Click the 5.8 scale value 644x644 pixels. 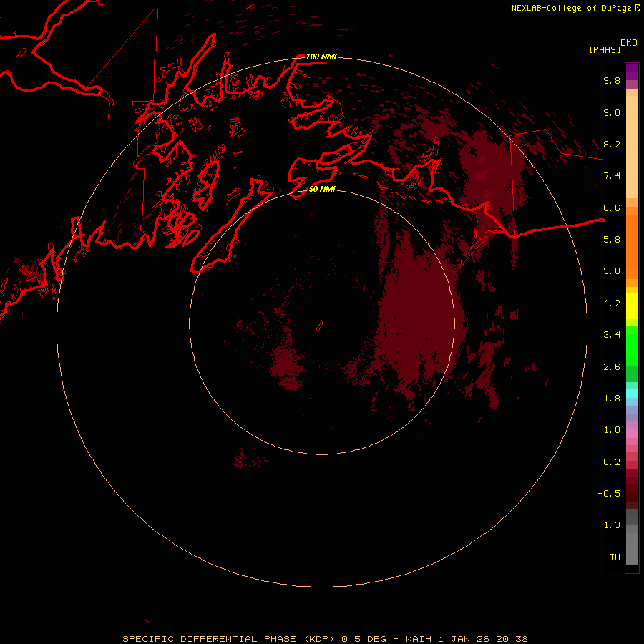[x=612, y=240]
